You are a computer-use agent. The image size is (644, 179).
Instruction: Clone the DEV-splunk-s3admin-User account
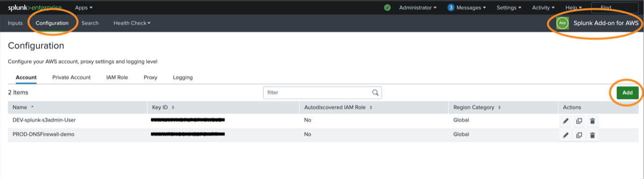click(x=579, y=121)
